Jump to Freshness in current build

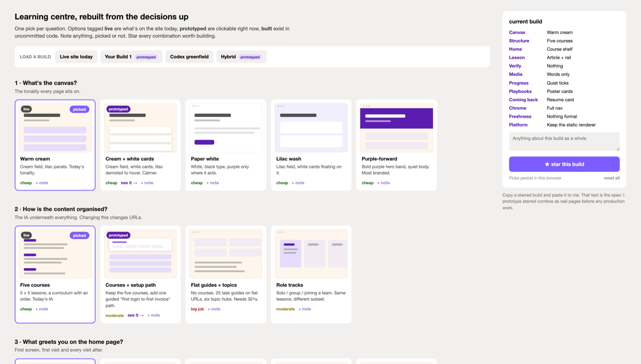[x=520, y=117]
